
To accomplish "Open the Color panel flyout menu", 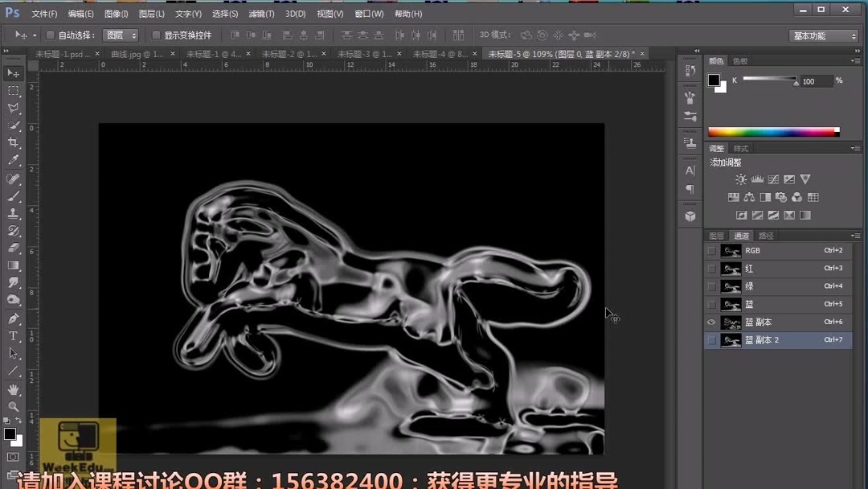I will coord(856,60).
